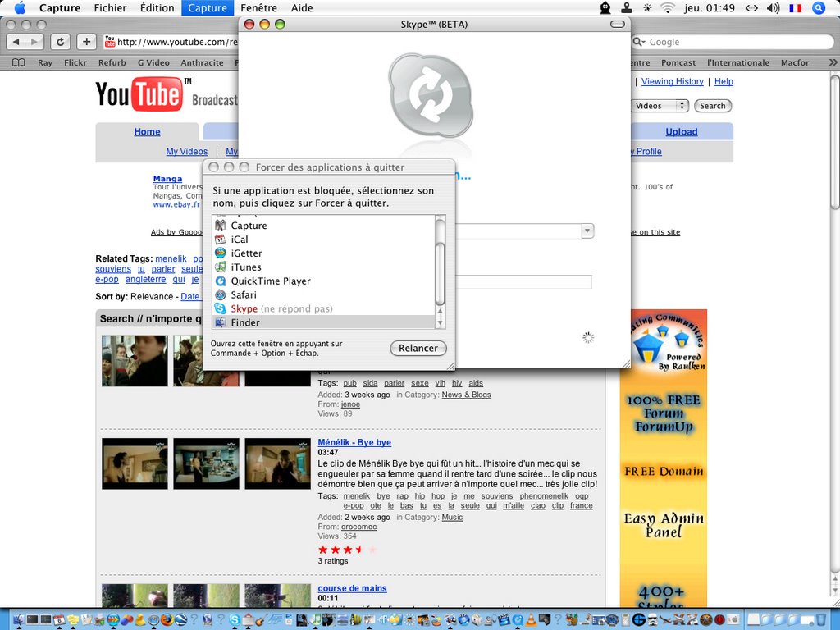Launch VLC from the Dock
Viewport: 840px width, 630px height.
coord(532,620)
